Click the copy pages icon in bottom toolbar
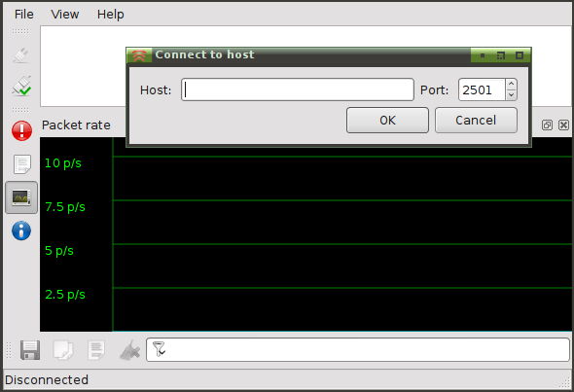The image size is (574, 392). [63, 350]
